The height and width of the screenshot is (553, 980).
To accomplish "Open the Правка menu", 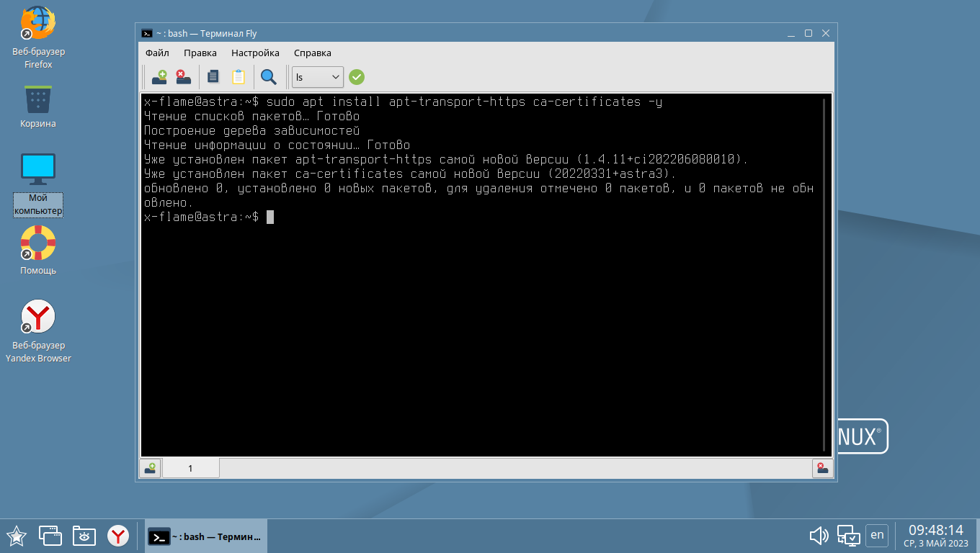I will click(x=200, y=53).
